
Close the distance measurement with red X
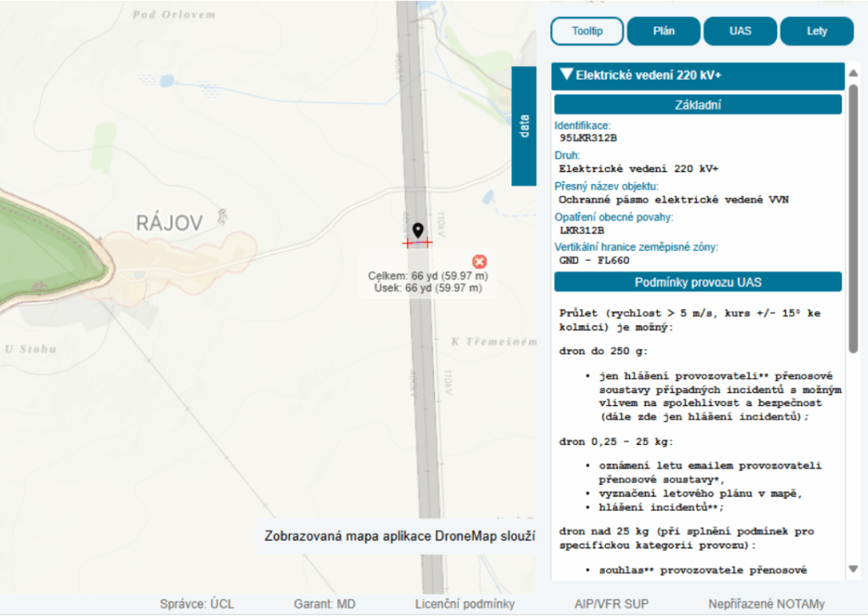pos(479,261)
